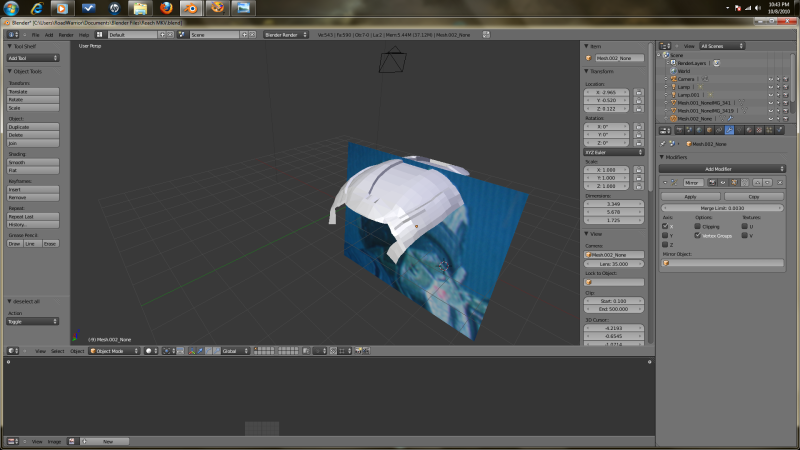Open the Help menu
This screenshot has height=450, width=800.
pyautogui.click(x=84, y=35)
